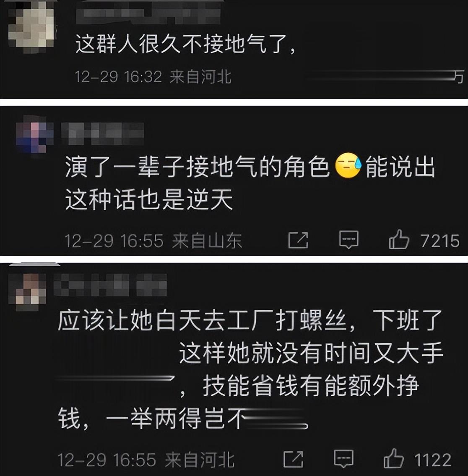This screenshot has height=476, width=468.
Task: Reply to the 演了一辈子 comment
Action: click(x=349, y=240)
